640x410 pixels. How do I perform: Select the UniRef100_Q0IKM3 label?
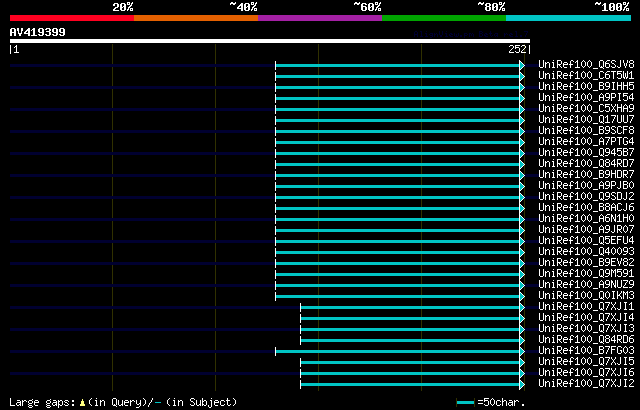pos(586,296)
